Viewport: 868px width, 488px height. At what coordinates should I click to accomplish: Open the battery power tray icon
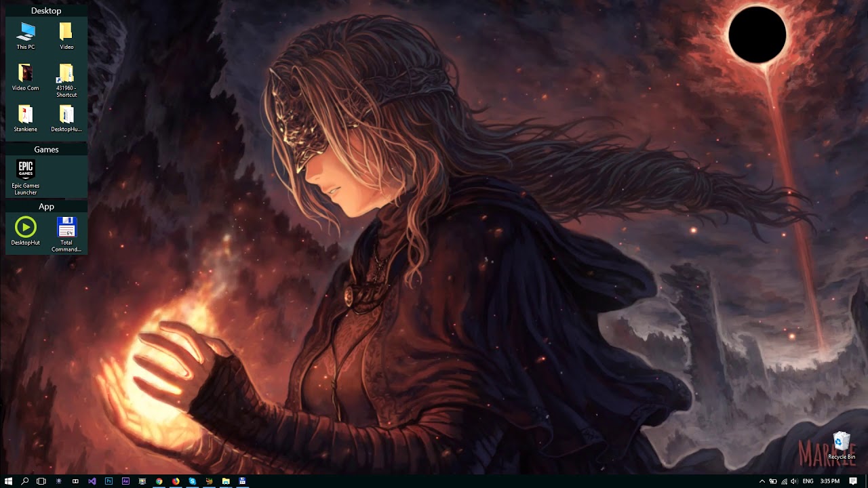[x=773, y=481]
